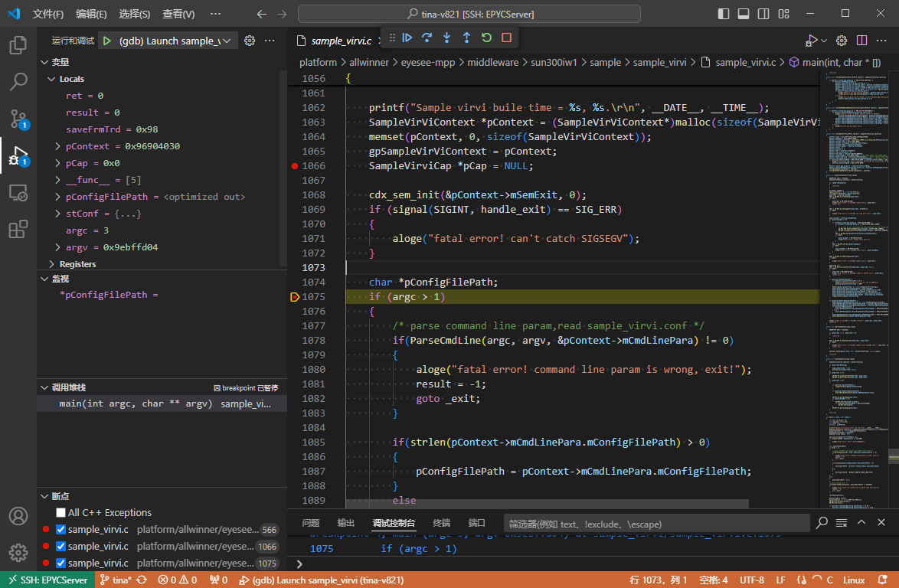899x588 pixels.
Task: Click the Step Out arrow
Action: coord(466,38)
